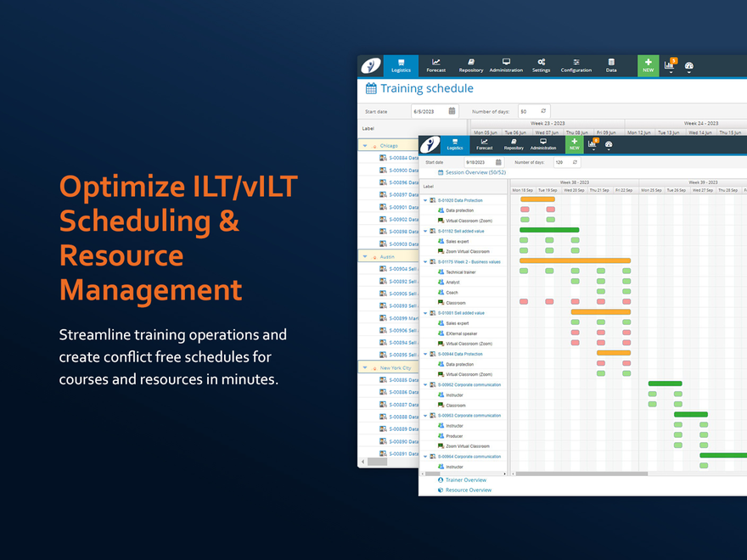Open the Data section
Image resolution: width=747 pixels, height=560 pixels.
pyautogui.click(x=611, y=64)
